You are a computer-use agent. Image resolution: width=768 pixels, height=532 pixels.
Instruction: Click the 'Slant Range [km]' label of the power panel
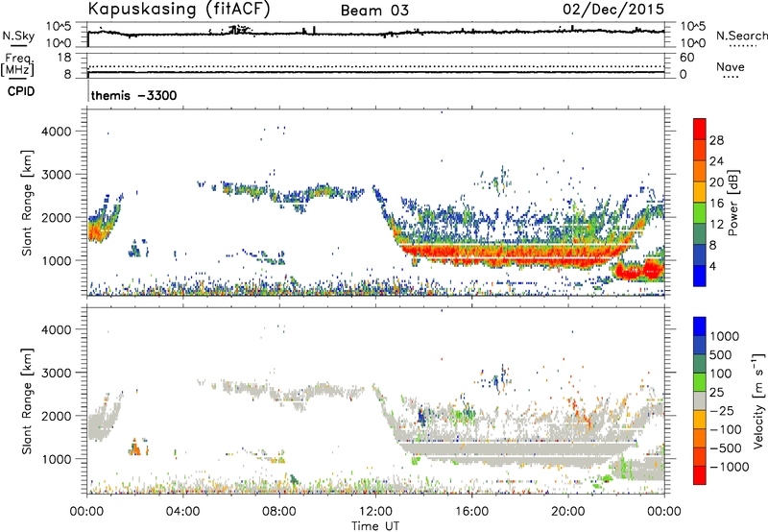(x=27, y=203)
